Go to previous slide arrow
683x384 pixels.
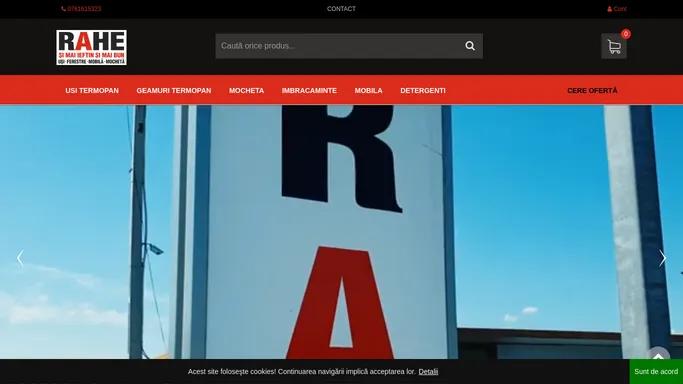pyautogui.click(x=20, y=258)
